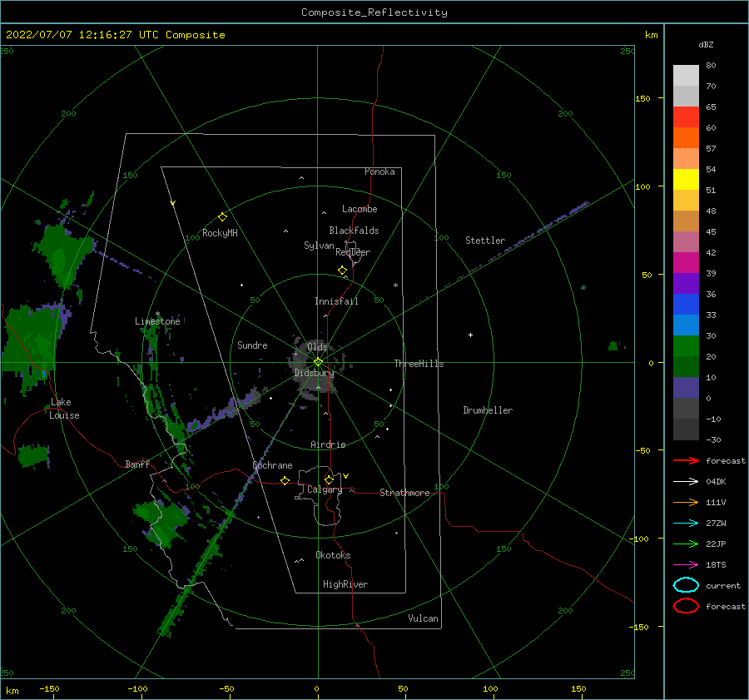The width and height of the screenshot is (749, 700).
Task: Click the asterisk marker above Limestone
Action: click(157, 314)
